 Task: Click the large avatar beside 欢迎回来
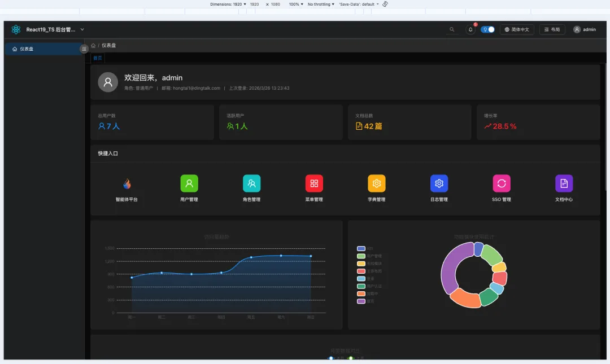tap(108, 82)
